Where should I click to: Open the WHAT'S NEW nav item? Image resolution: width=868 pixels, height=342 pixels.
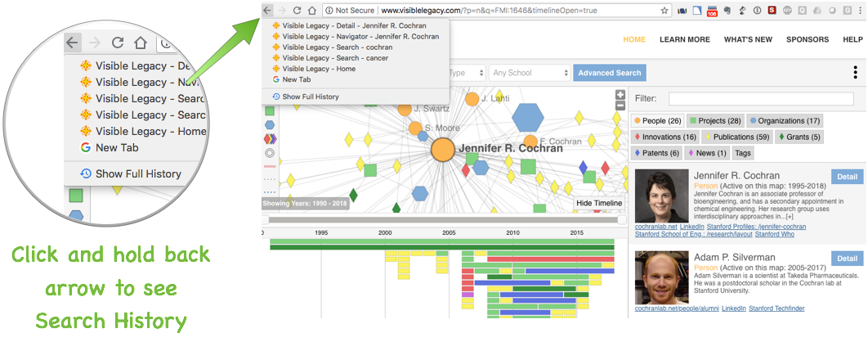click(748, 39)
